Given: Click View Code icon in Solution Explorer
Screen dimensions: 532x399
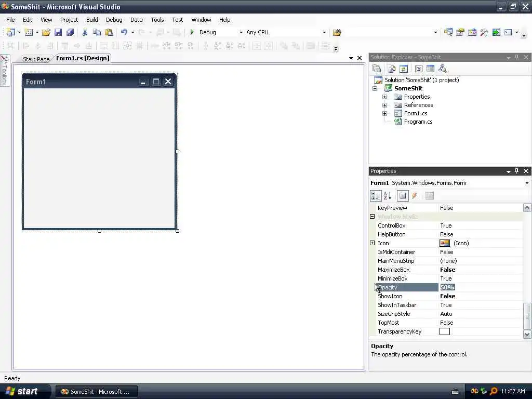Looking at the screenshot, I should click(419, 69).
